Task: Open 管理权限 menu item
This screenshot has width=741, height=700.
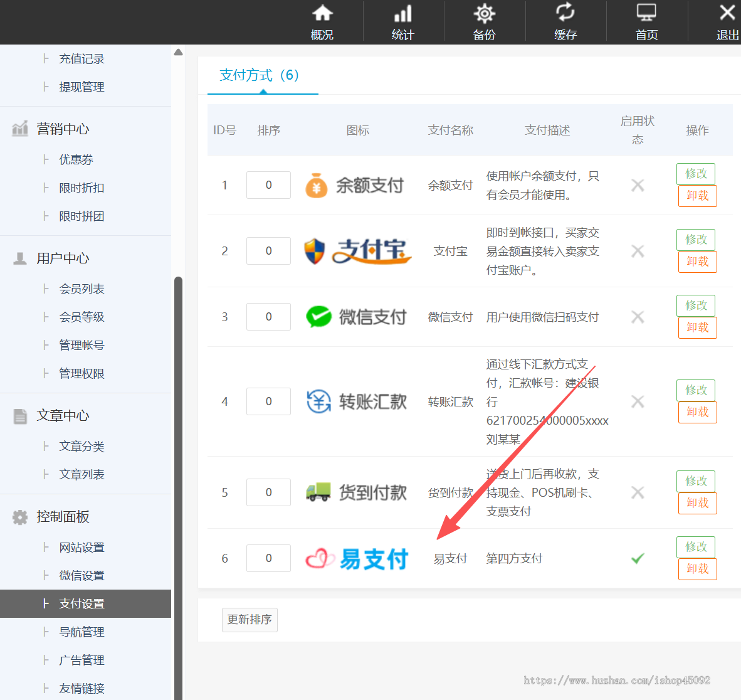Action: click(81, 374)
